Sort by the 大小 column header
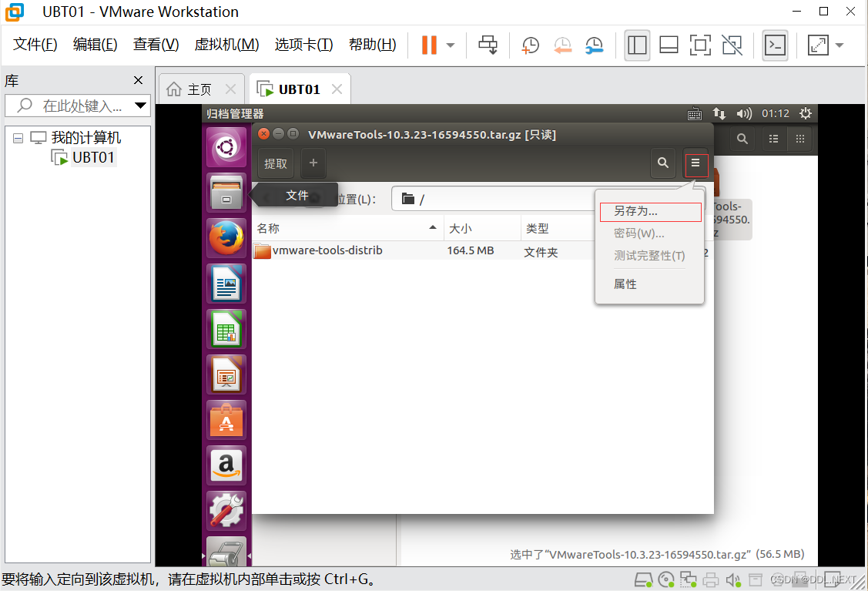Screen dimensions: 868x591 [481, 228]
